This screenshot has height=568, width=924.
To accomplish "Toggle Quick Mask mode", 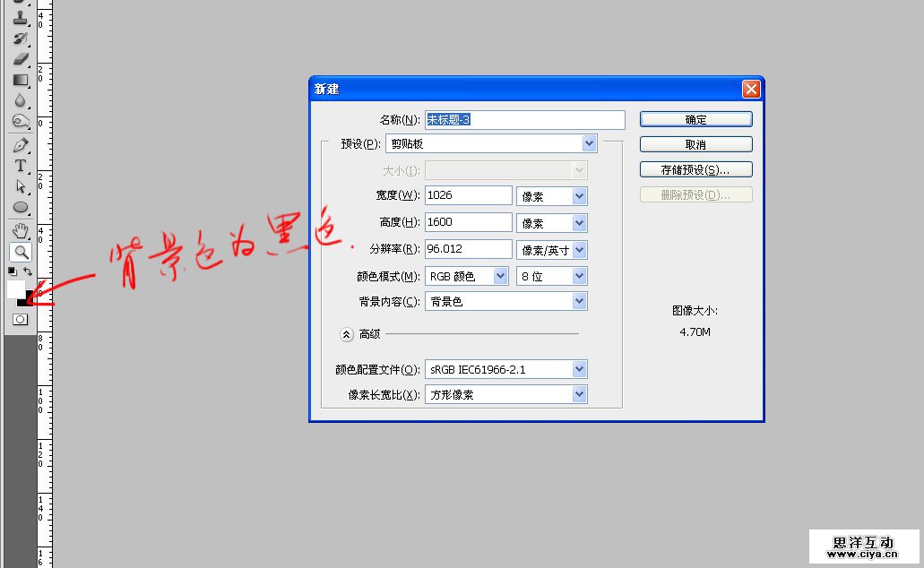I will [x=20, y=319].
